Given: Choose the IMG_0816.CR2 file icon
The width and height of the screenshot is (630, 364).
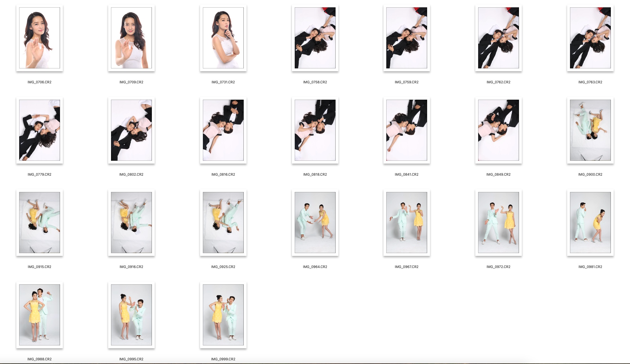Looking at the screenshot, I should (223, 130).
